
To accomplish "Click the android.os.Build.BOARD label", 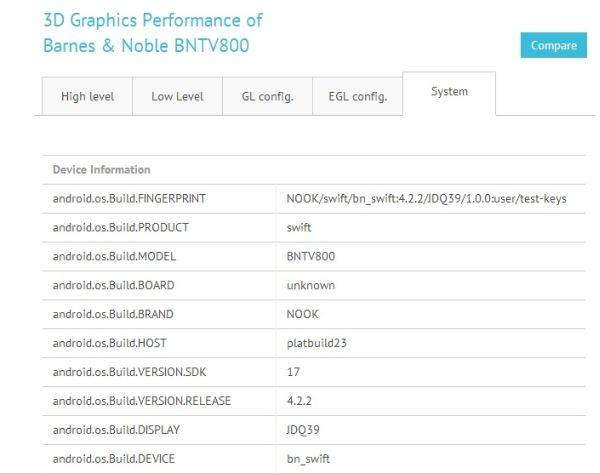I will point(114,285).
